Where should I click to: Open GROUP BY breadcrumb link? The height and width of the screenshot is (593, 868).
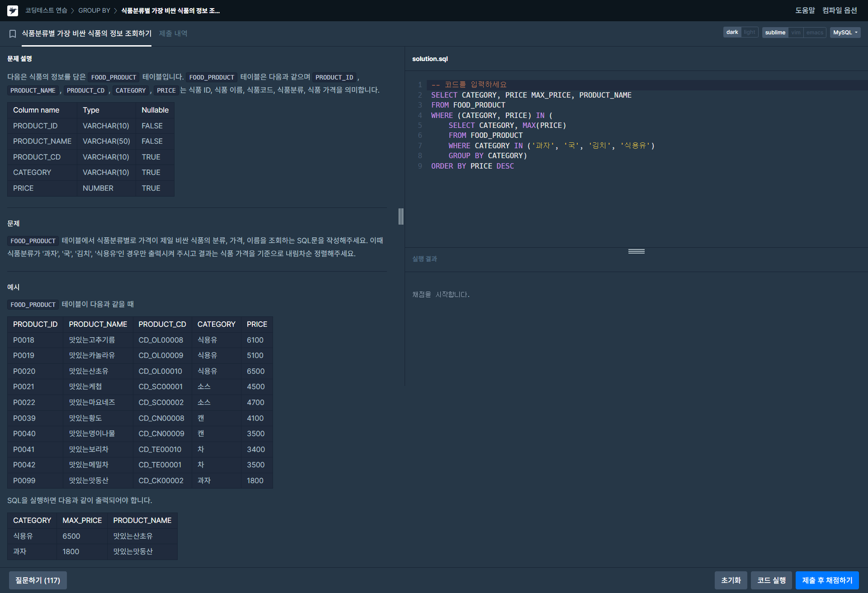click(x=94, y=10)
